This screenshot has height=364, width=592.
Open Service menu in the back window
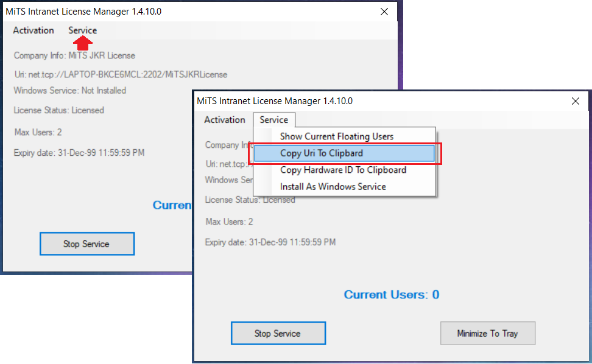point(83,30)
